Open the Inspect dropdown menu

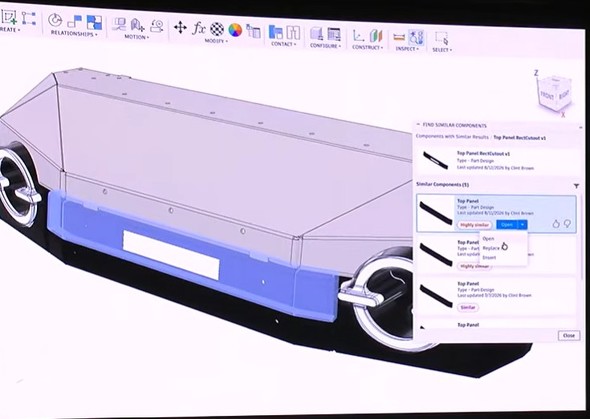coord(407,49)
